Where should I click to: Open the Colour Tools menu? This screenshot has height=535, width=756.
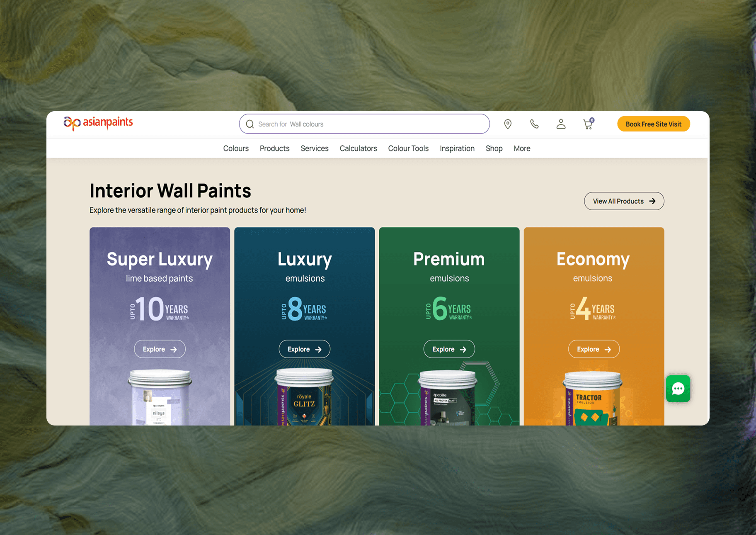click(408, 148)
